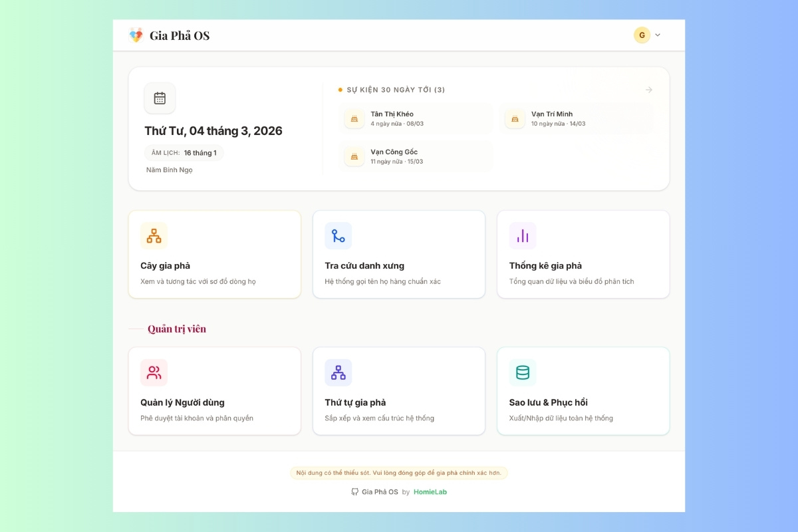This screenshot has width=798, height=532.
Task: Open the HomieLab link
Action: point(430,492)
